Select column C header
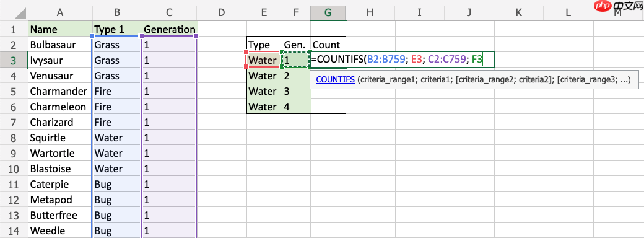 tap(169, 13)
